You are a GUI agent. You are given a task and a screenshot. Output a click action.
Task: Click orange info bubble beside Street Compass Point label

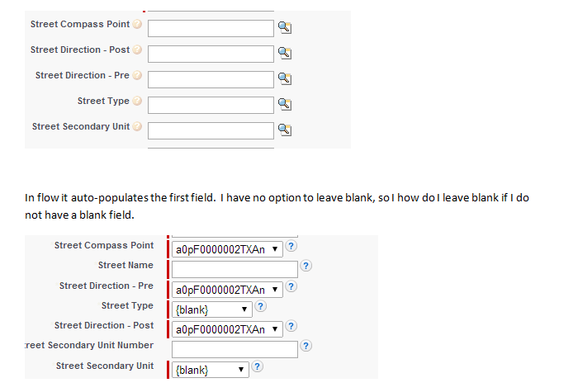137,25
